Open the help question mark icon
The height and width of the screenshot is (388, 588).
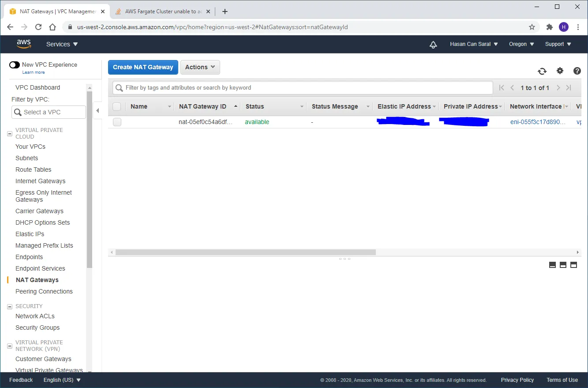point(577,71)
